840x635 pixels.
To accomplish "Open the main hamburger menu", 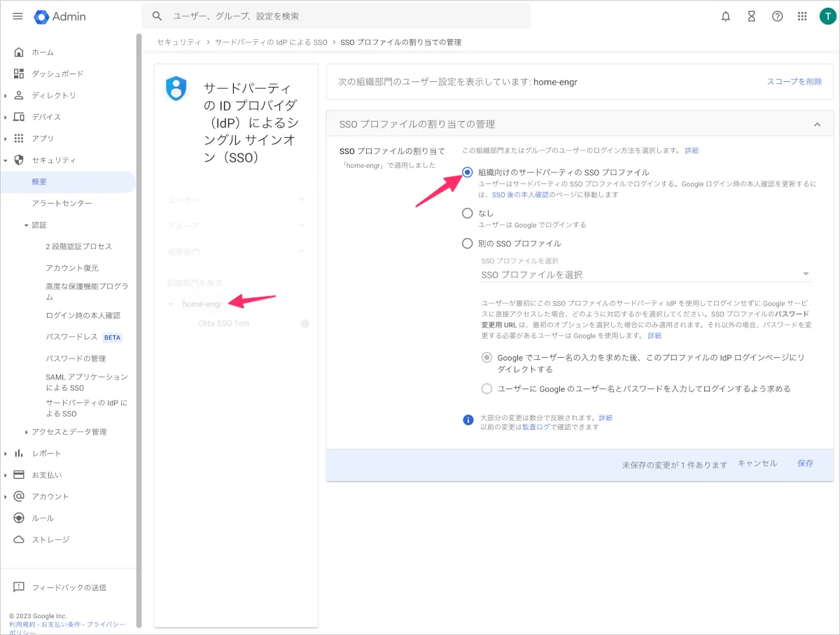I will (18, 16).
